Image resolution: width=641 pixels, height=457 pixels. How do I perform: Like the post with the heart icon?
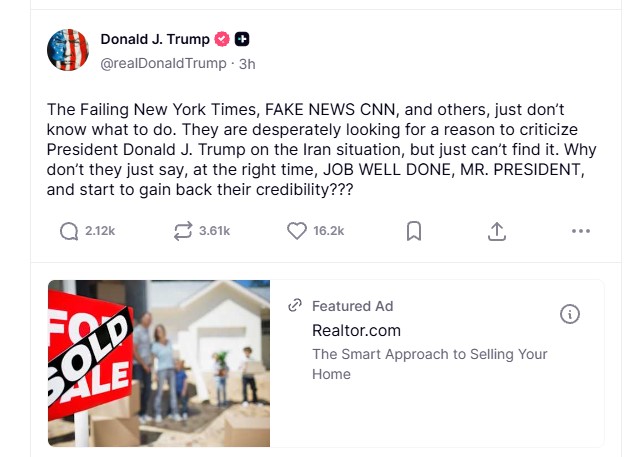click(x=296, y=231)
